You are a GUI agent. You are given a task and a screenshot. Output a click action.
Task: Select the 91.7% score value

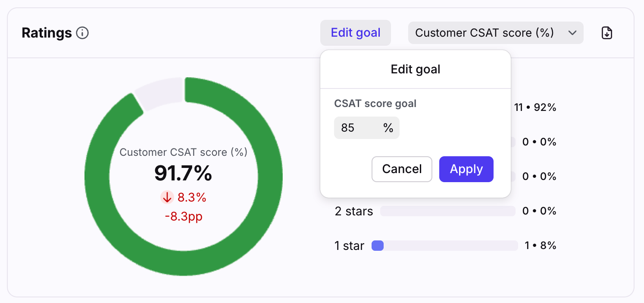point(183,174)
